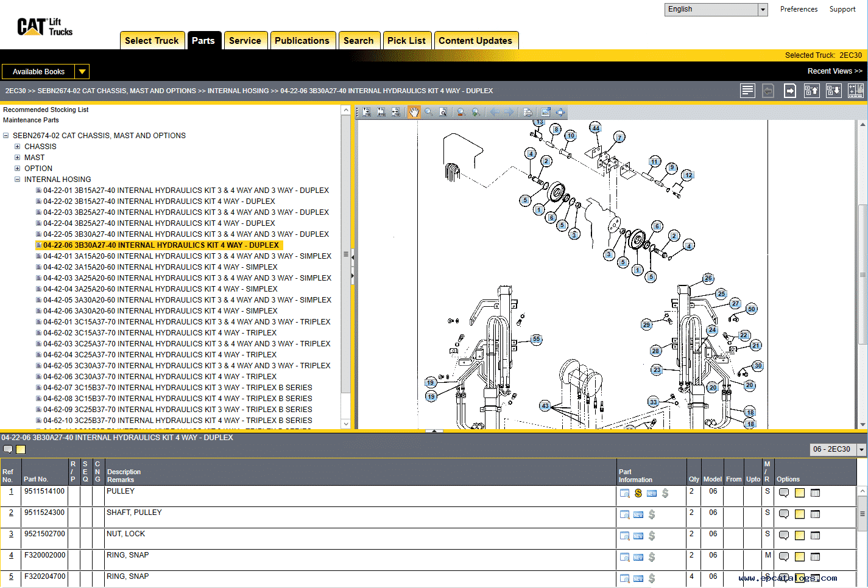
Task: Click INTERNAL HOSING in the breadcrumb path
Action: (238, 91)
